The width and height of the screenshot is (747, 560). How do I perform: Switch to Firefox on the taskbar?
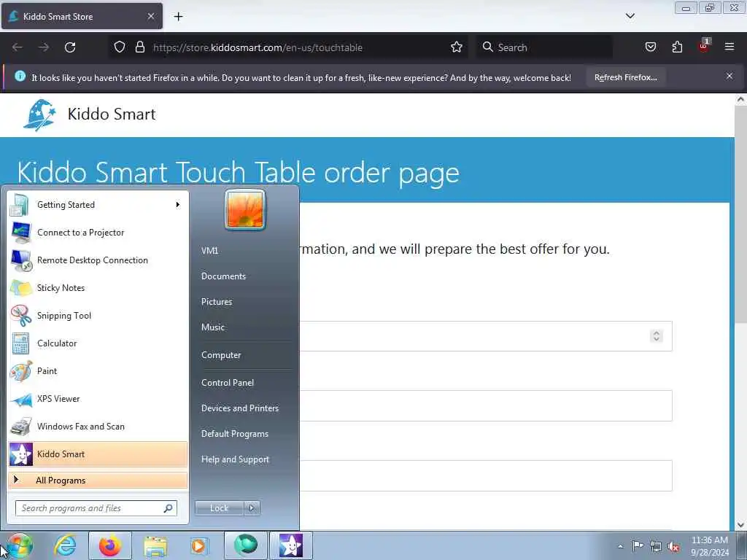click(x=110, y=545)
